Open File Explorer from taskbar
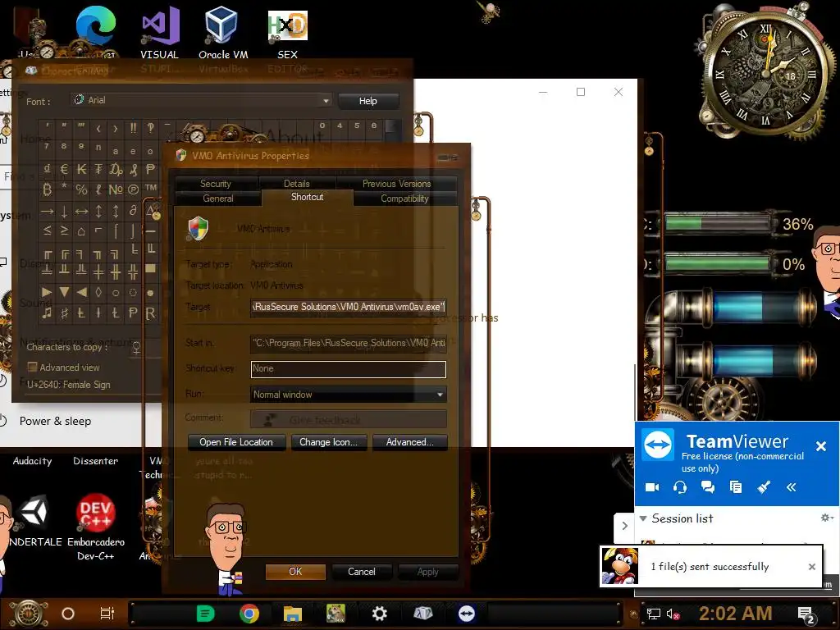The image size is (840, 630). (x=293, y=614)
